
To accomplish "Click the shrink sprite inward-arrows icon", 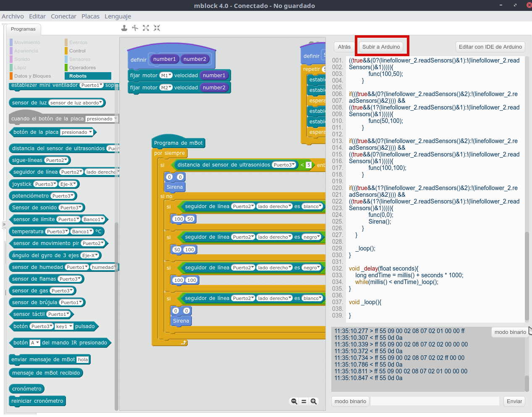I will [157, 28].
